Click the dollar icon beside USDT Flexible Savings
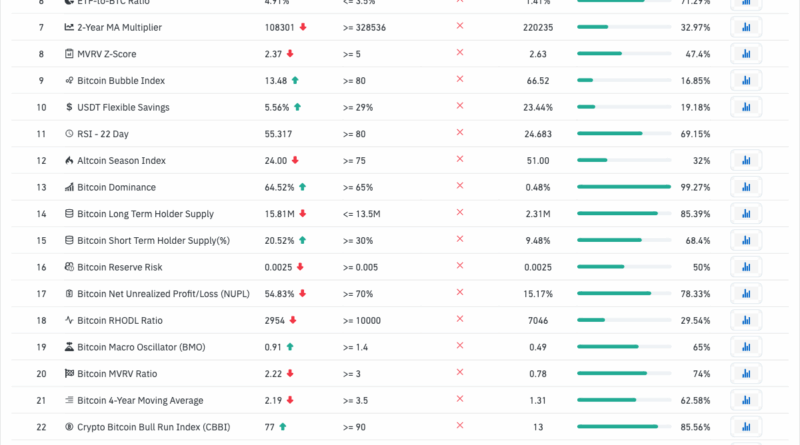Viewport: 800px width, 445px height. (68, 107)
